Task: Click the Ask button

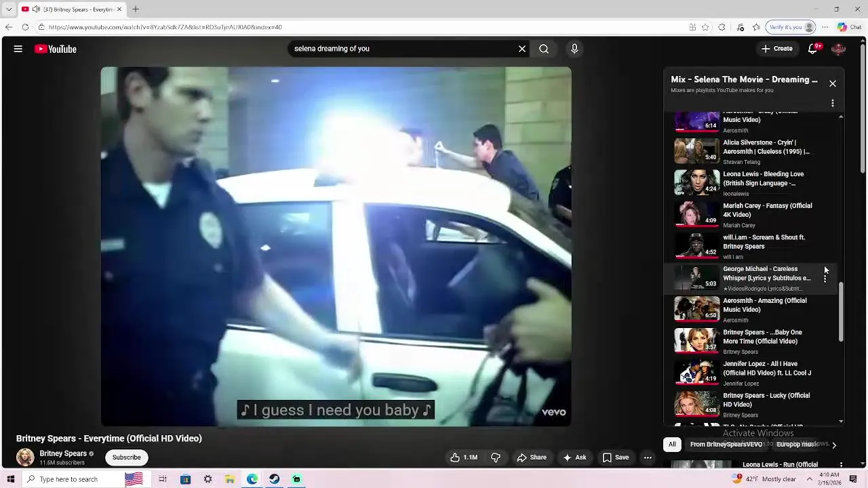Action: point(574,457)
